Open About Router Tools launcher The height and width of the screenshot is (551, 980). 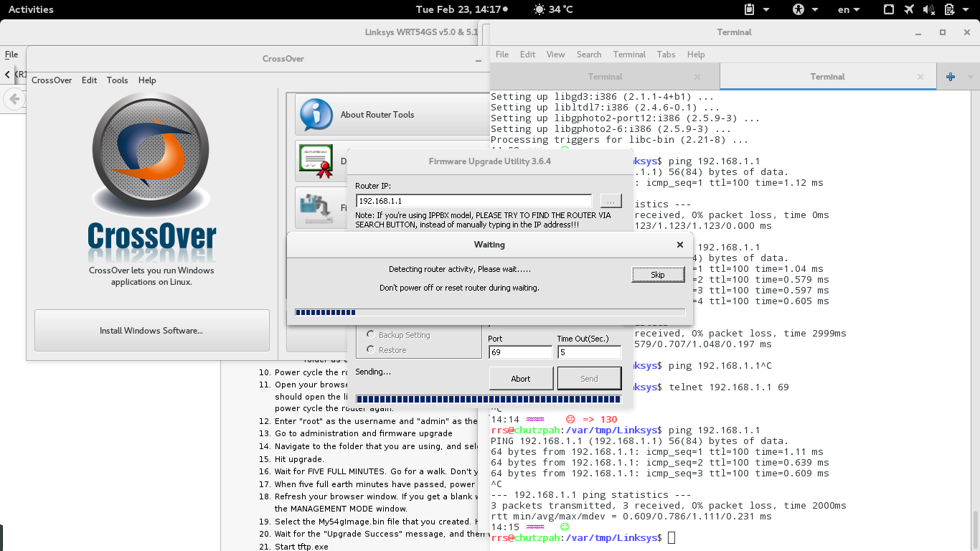[392, 115]
